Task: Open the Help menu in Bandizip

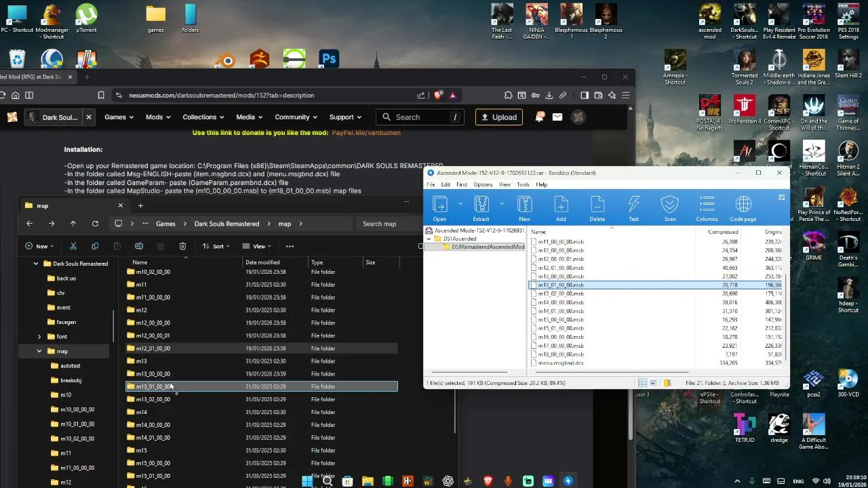Action: coord(541,184)
